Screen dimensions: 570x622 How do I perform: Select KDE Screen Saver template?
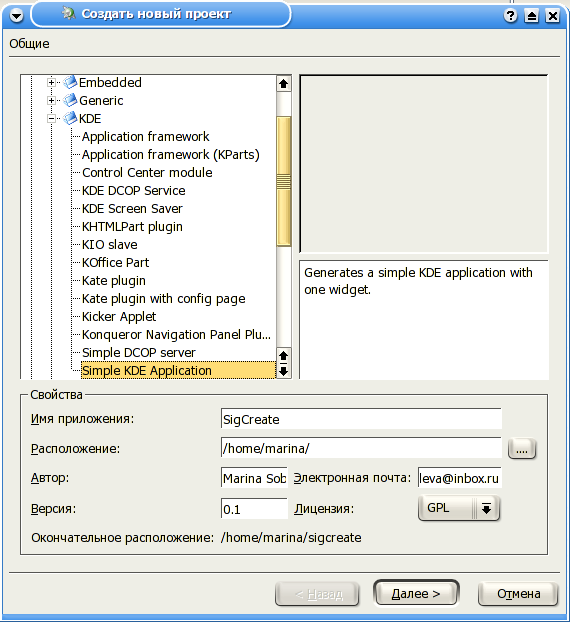(132, 209)
